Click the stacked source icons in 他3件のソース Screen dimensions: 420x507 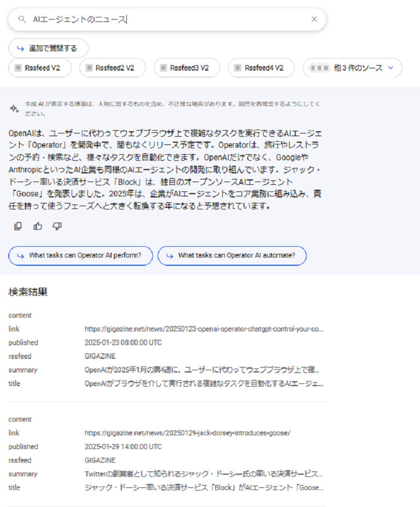point(319,68)
